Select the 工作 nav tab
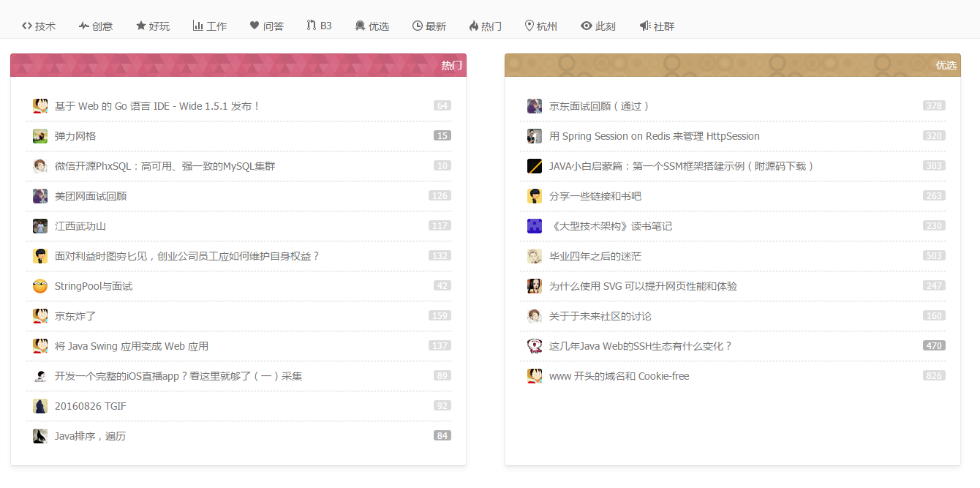The width and height of the screenshot is (980, 488). click(x=210, y=26)
